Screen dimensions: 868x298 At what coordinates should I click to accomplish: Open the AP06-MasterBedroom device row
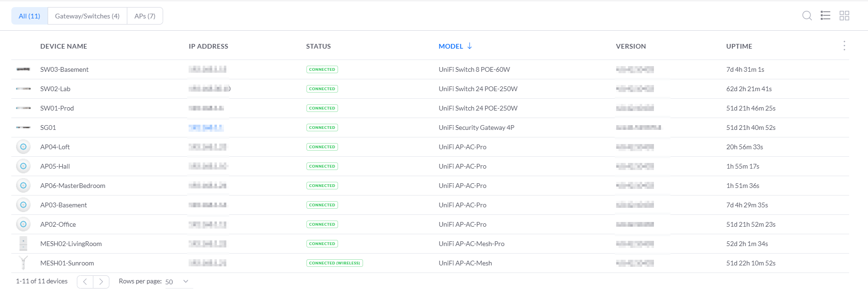tap(73, 186)
